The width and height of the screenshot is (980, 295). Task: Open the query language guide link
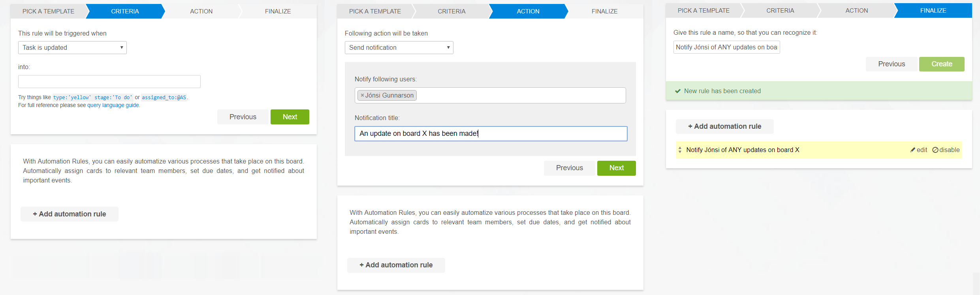113,105
